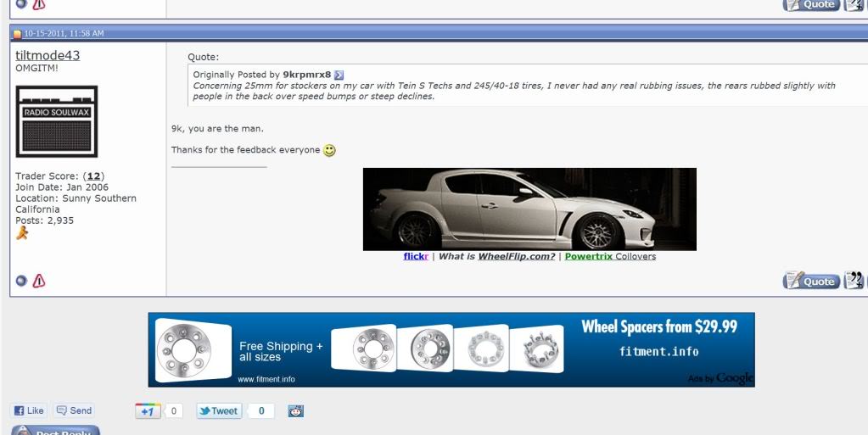Click the OMGITM! user title
This screenshot has width=868, height=435.
click(x=37, y=68)
